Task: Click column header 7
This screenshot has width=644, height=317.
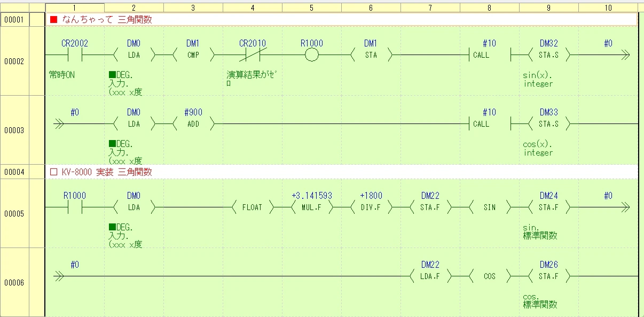Action: (430, 7)
